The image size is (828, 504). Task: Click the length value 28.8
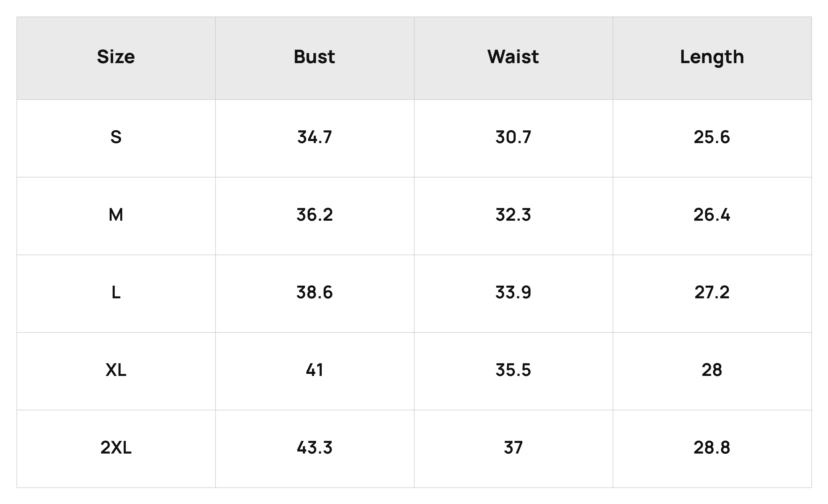coord(712,448)
